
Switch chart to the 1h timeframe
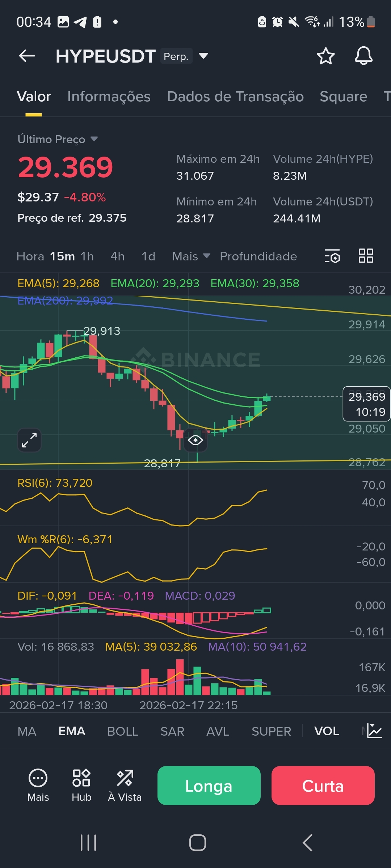click(x=87, y=256)
